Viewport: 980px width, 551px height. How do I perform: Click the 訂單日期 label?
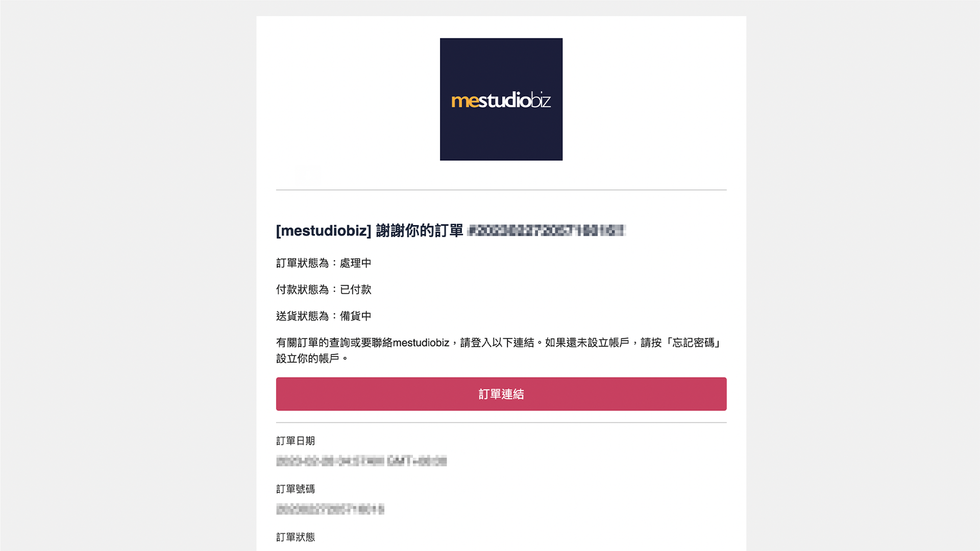pyautogui.click(x=296, y=441)
